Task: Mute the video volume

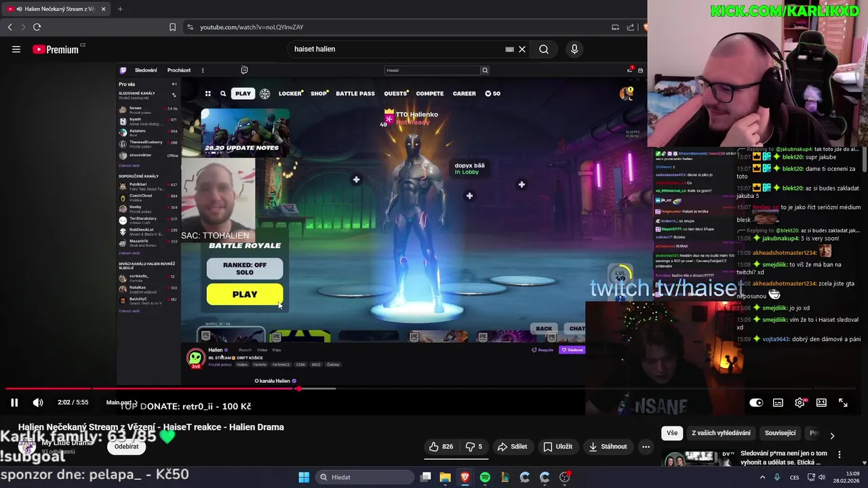Action: [38, 403]
